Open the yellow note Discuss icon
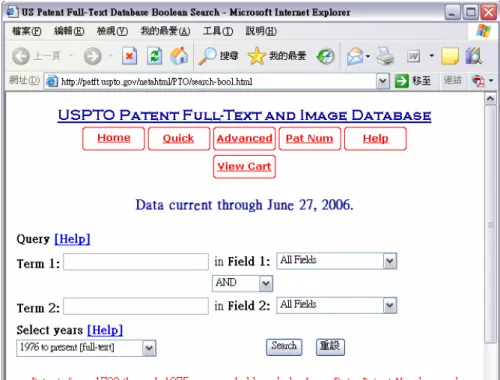Screen dimensions: 500x380 point(450,56)
